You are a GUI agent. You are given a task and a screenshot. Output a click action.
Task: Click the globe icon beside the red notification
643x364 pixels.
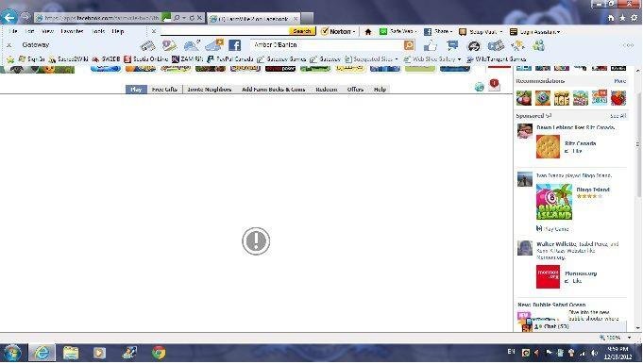pyautogui.click(x=480, y=87)
